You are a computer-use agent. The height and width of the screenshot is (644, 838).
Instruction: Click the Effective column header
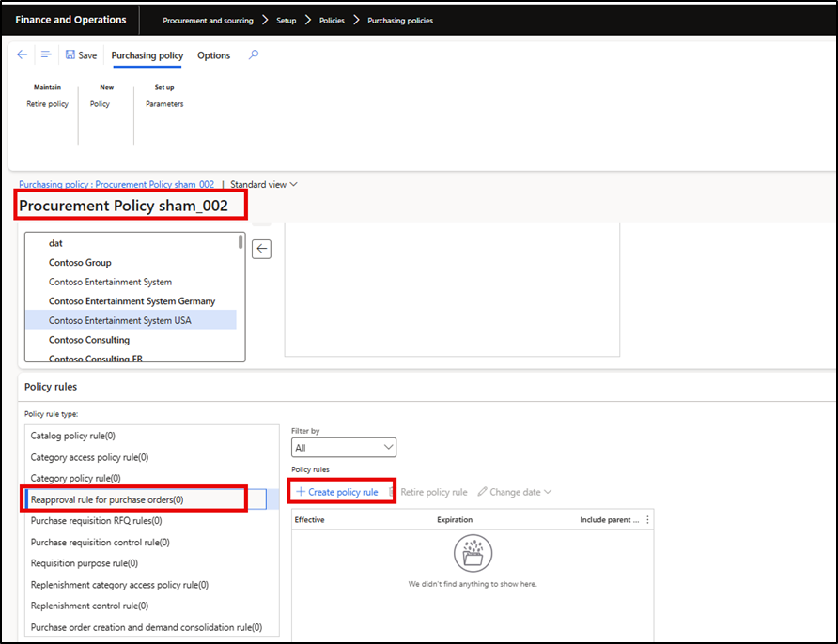[310, 519]
